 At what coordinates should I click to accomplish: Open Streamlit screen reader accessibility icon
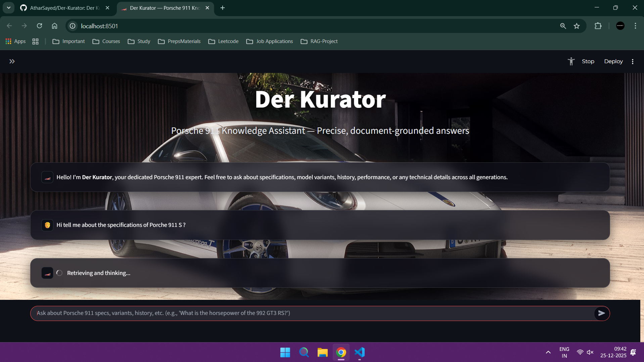point(571,61)
